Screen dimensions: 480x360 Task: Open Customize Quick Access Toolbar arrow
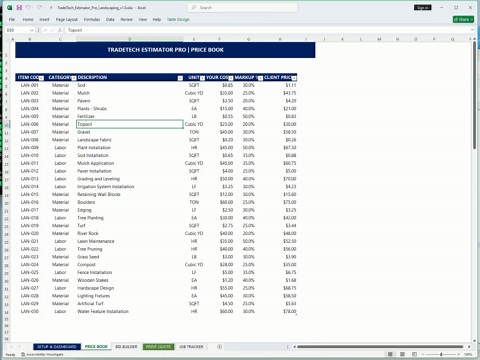(51, 7)
